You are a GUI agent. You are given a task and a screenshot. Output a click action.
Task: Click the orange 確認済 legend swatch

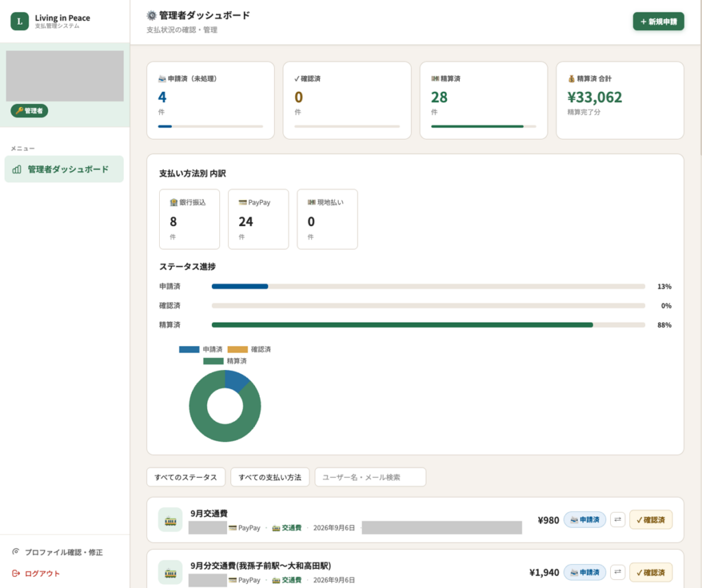(237, 349)
